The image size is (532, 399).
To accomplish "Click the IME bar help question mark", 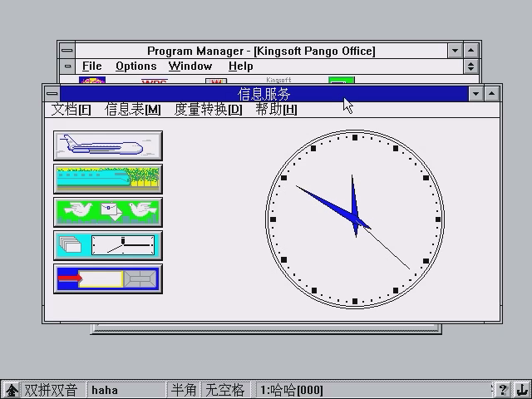I will (503, 390).
